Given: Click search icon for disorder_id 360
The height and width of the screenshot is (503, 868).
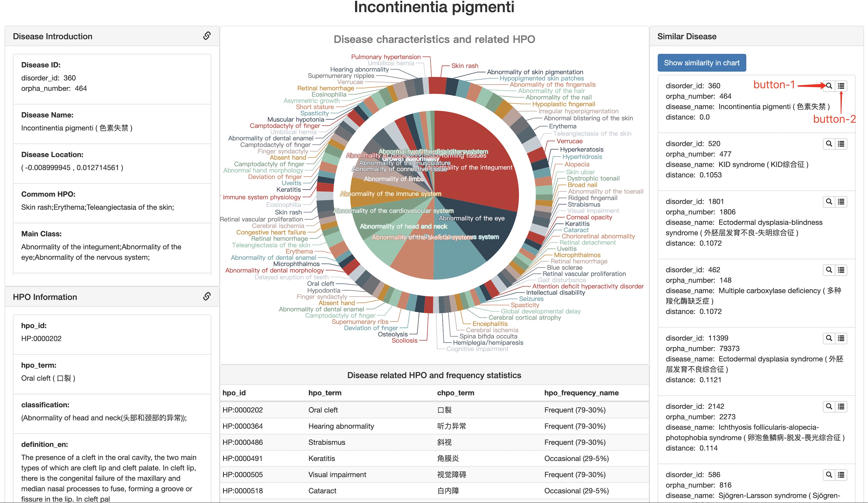Looking at the screenshot, I should (829, 86).
